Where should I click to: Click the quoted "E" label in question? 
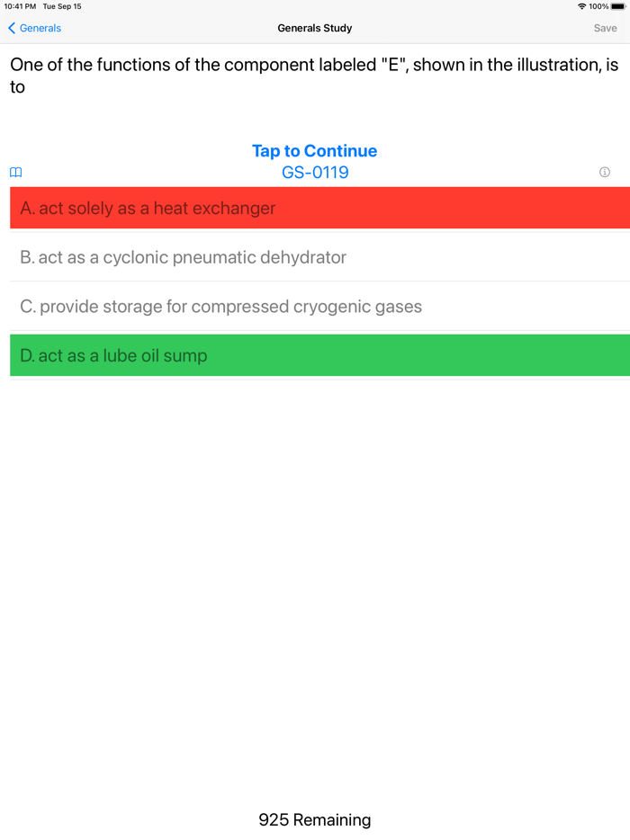point(391,65)
